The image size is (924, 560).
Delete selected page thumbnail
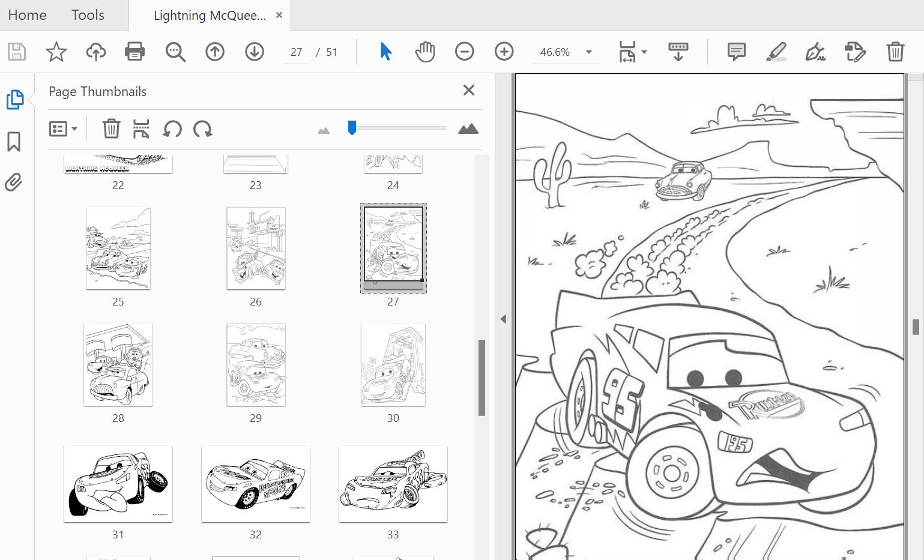(111, 128)
